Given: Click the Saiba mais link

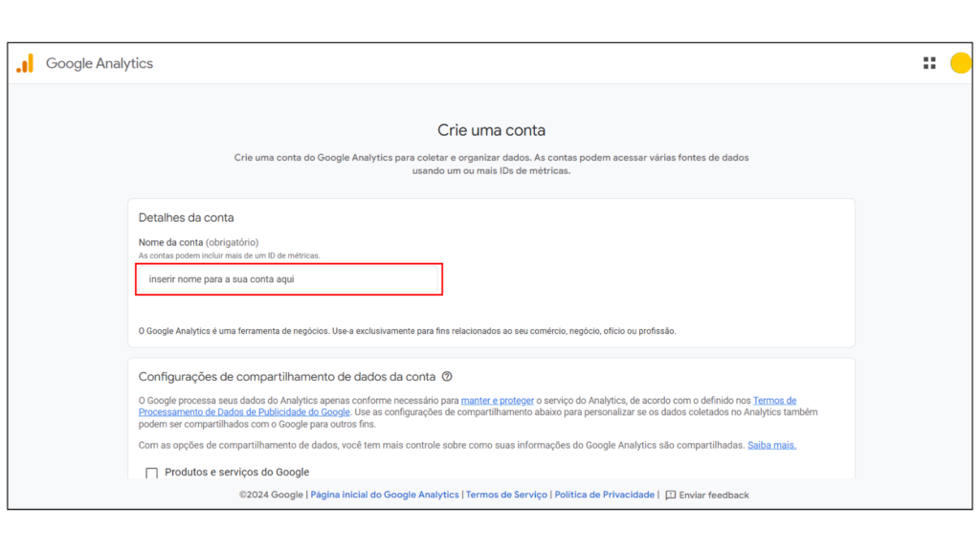Looking at the screenshot, I should coord(772,445).
